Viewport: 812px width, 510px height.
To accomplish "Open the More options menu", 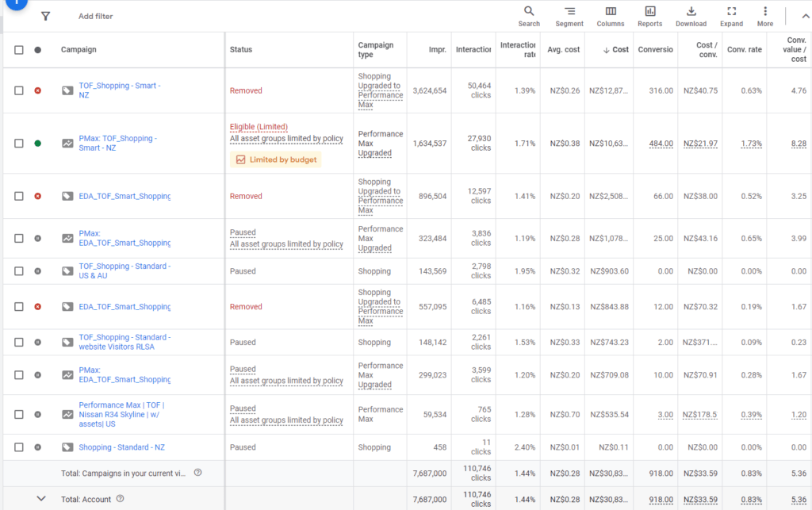I will click(764, 16).
